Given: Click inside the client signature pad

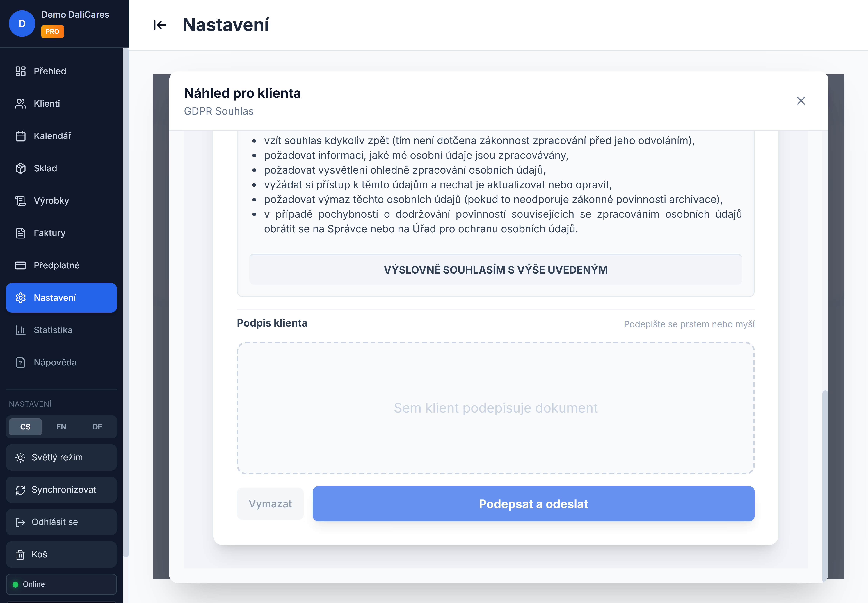Looking at the screenshot, I should (x=495, y=408).
